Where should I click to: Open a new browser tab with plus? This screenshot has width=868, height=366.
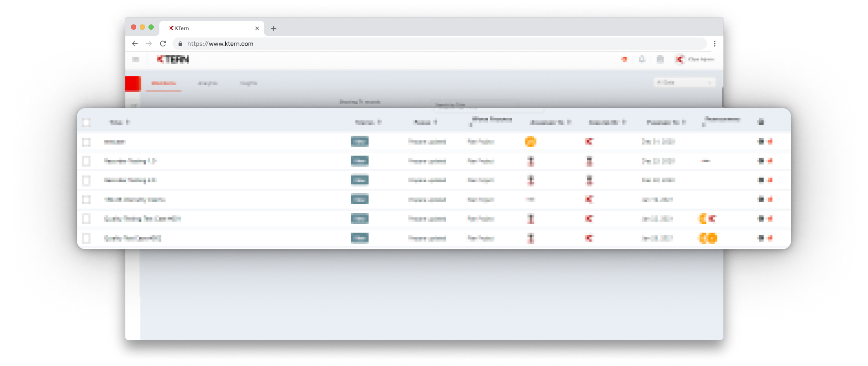tap(274, 28)
